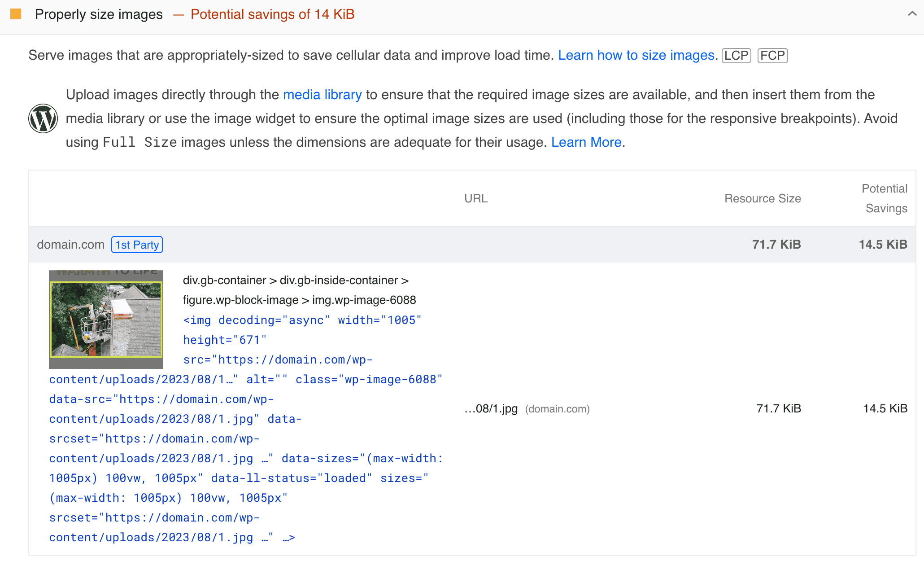The image size is (924, 561).
Task: Click the 'Learn More' link
Action: click(586, 142)
